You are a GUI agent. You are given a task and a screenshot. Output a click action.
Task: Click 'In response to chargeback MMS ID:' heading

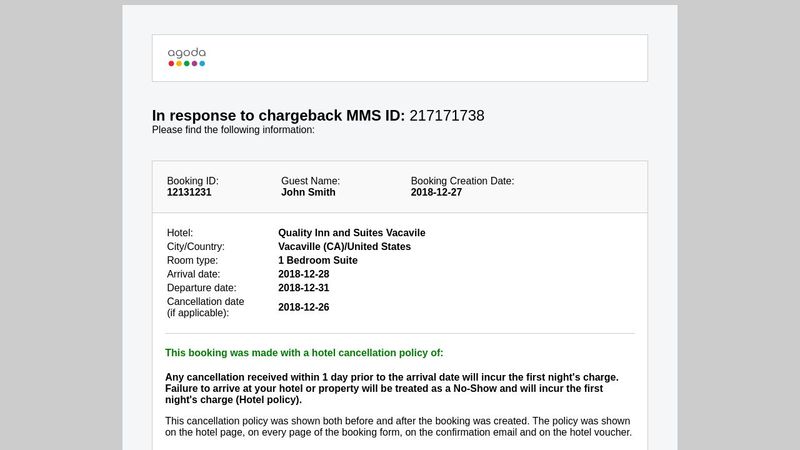[278, 115]
